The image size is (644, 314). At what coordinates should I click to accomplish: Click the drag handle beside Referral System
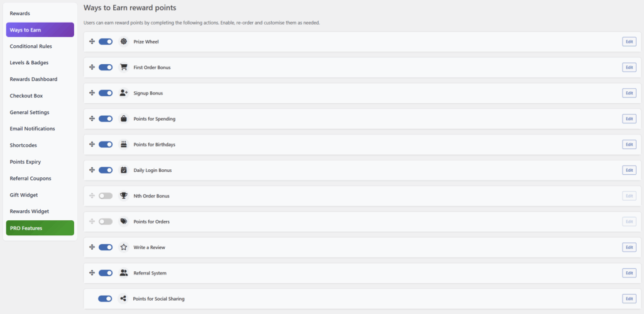[92, 273]
